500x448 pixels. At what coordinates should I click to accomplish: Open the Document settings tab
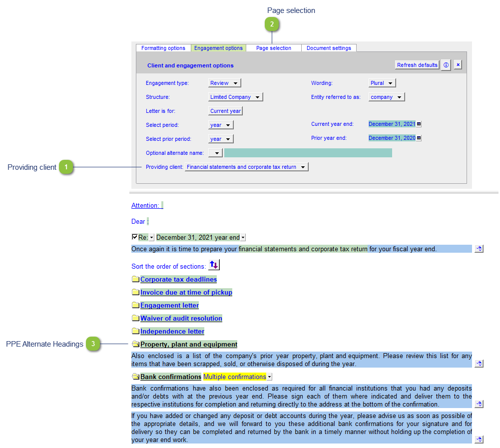coord(329,48)
